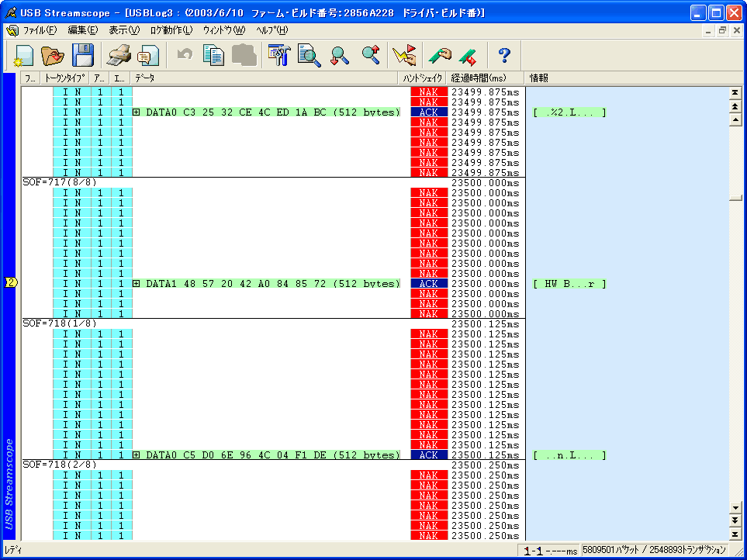
Task: Save log with floppy disk icon
Action: click(x=83, y=55)
